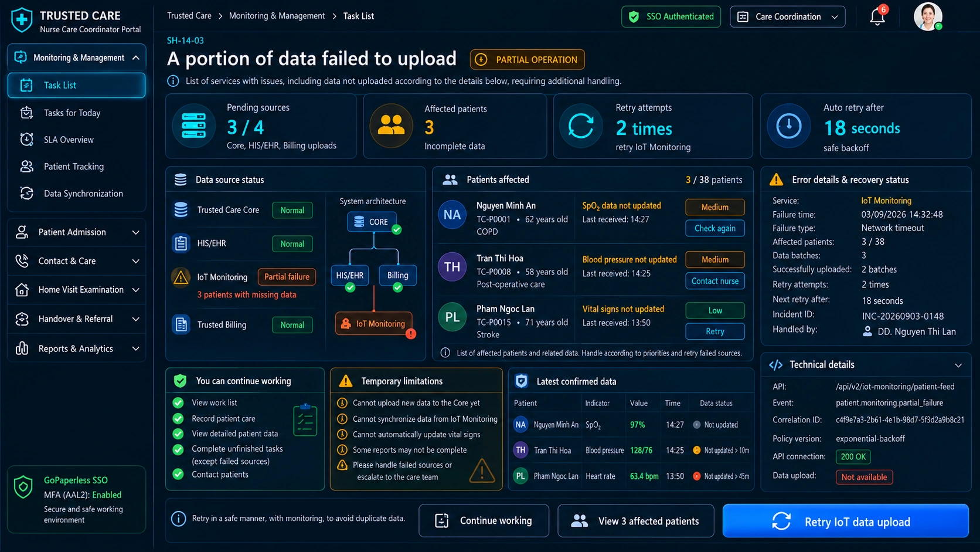Select the IoT Monitoring architecture node
The width and height of the screenshot is (980, 552).
pos(374,323)
